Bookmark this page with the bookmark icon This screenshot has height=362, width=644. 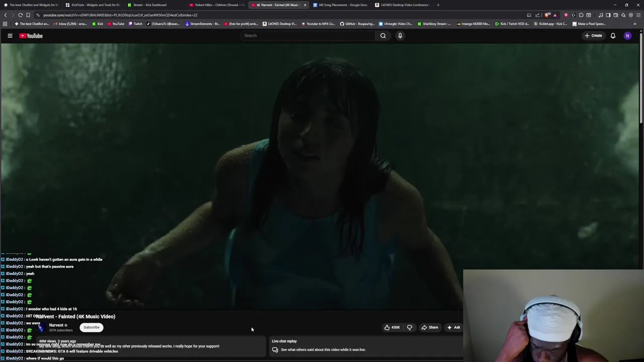(28, 15)
